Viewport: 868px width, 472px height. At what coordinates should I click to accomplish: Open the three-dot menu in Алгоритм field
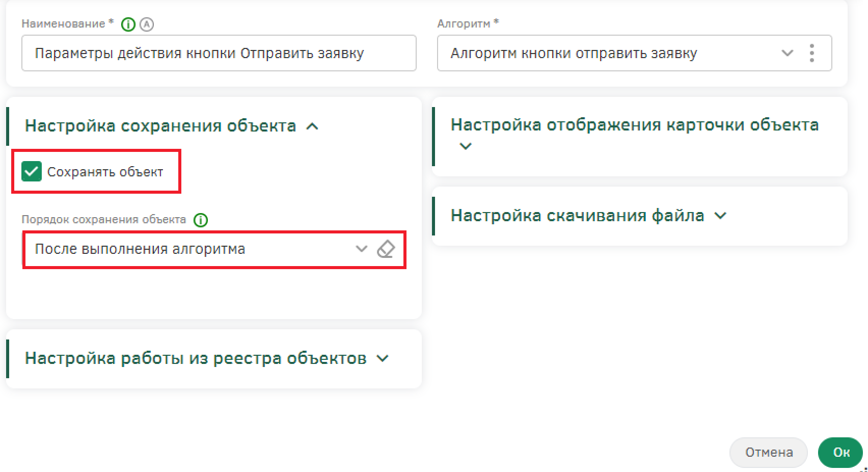tap(812, 53)
